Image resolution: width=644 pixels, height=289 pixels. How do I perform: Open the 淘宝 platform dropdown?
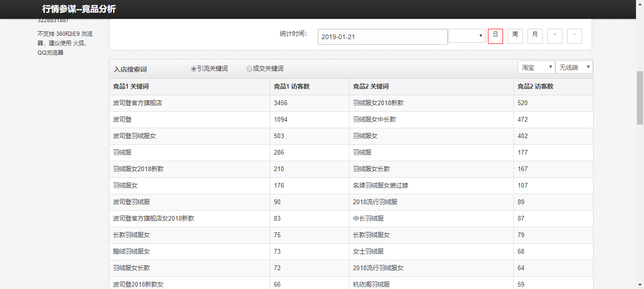click(x=536, y=67)
